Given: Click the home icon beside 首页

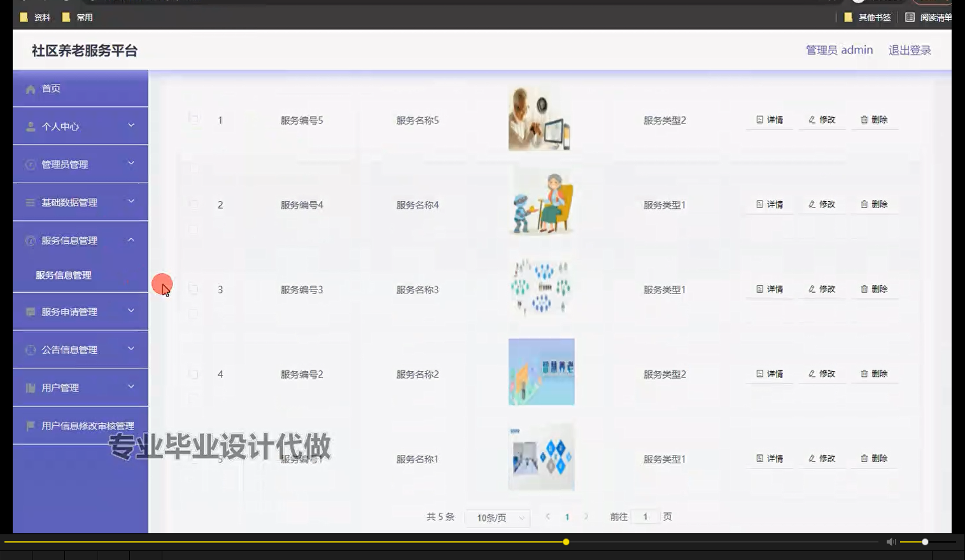Looking at the screenshot, I should tap(30, 88).
